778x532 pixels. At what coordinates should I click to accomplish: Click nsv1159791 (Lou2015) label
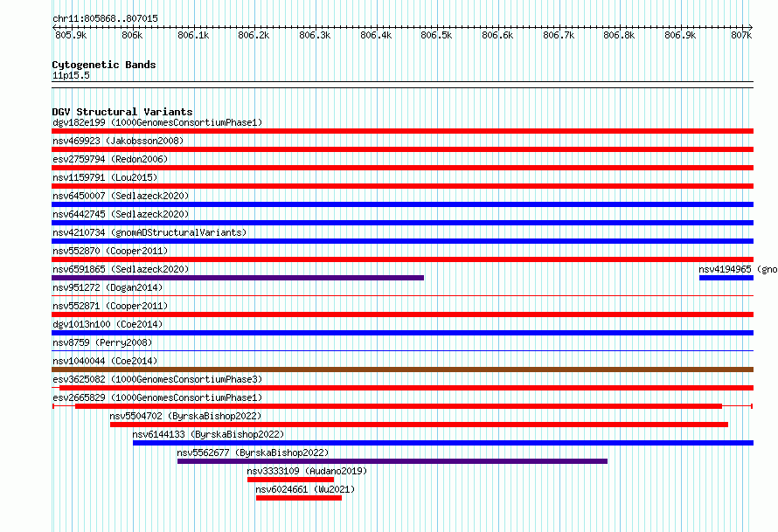click(x=105, y=177)
